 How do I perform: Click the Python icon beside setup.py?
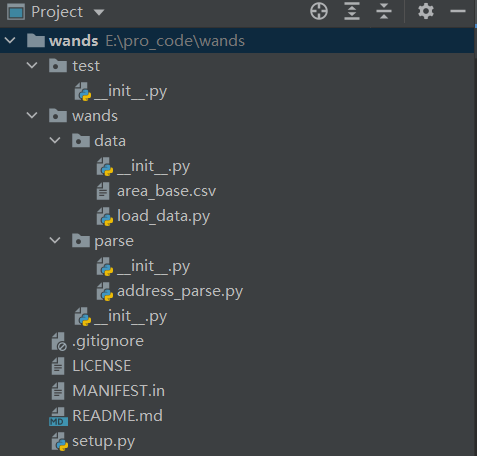pos(60,441)
